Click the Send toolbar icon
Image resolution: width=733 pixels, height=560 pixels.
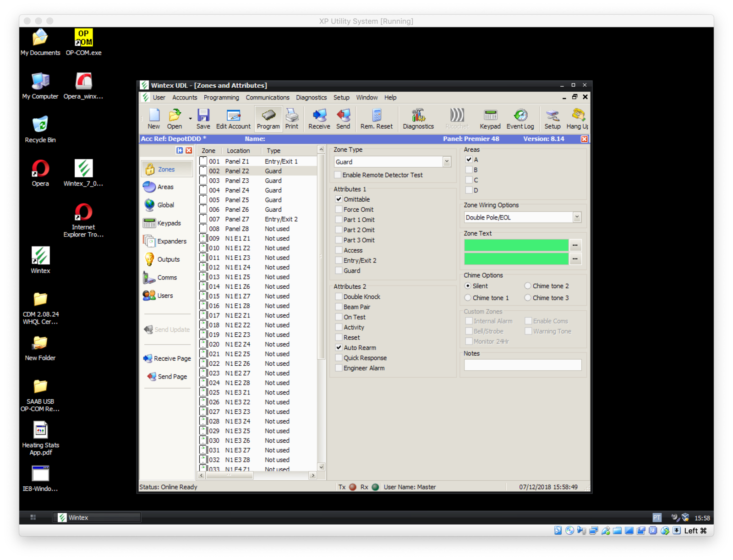pos(343,119)
